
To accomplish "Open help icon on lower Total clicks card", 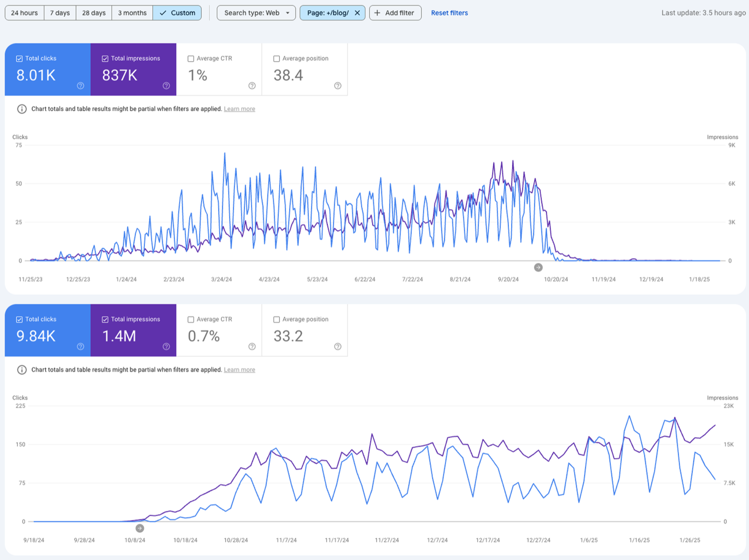I will point(81,347).
